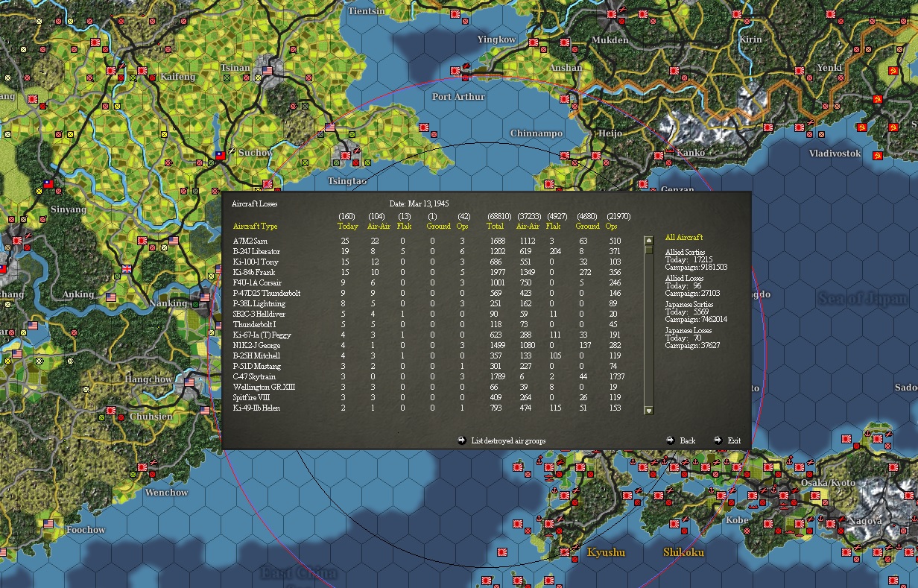Select the Japanese flag base above Kirin
This screenshot has width=918, height=588.
click(737, 15)
